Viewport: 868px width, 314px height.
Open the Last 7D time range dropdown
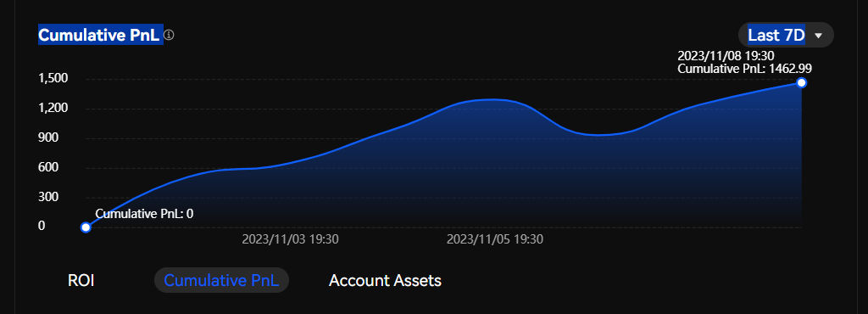click(786, 35)
